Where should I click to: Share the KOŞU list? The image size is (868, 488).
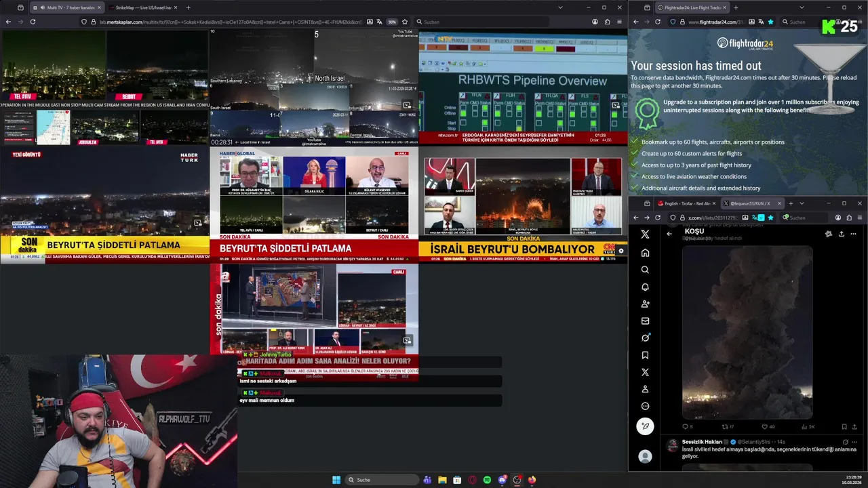pos(841,234)
